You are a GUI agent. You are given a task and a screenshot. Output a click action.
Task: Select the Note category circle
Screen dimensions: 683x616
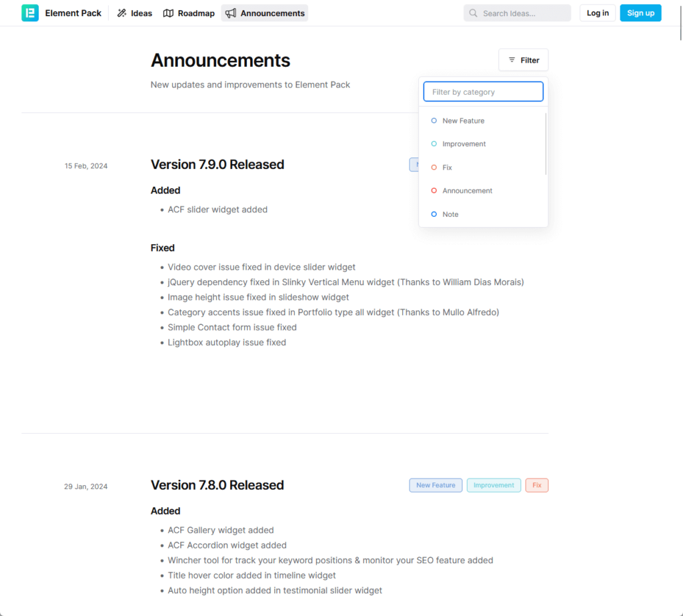click(x=434, y=214)
